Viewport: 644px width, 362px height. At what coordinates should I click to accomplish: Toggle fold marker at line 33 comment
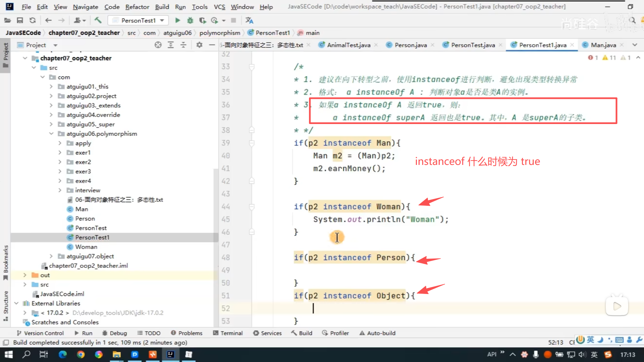pos(252,67)
